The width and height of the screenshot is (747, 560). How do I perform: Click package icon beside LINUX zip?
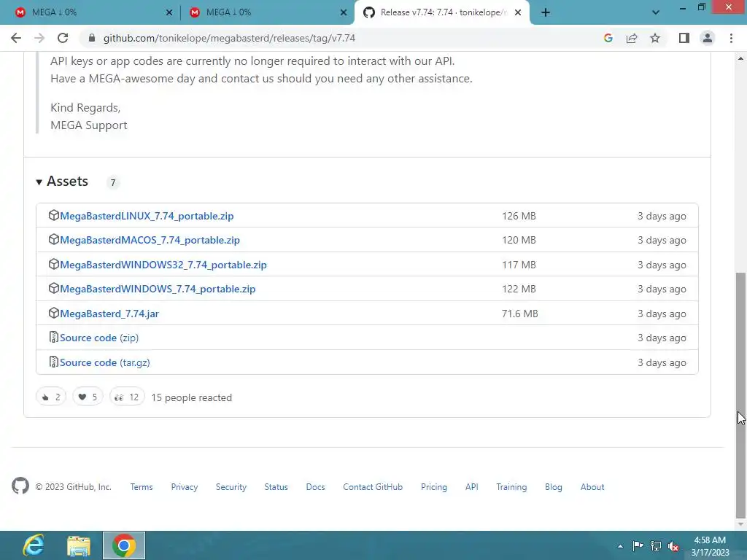tap(54, 215)
